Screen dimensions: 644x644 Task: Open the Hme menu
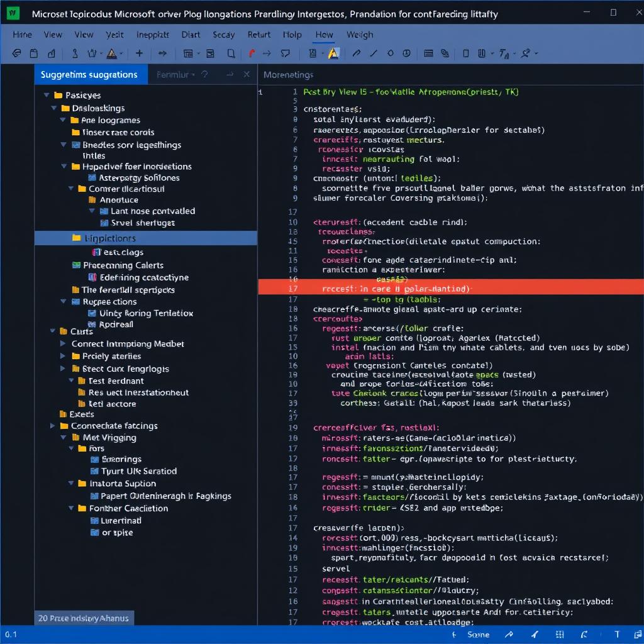pyautogui.click(x=22, y=35)
